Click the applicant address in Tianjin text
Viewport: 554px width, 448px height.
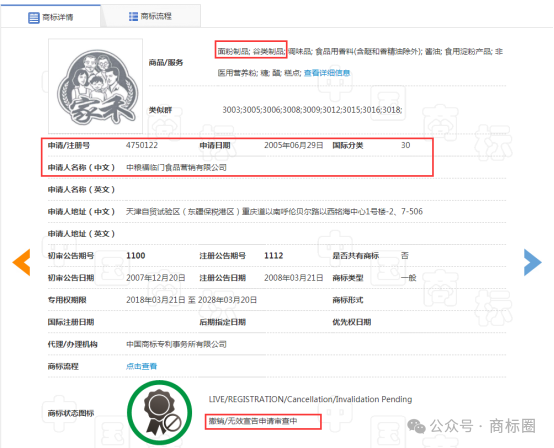click(x=275, y=212)
